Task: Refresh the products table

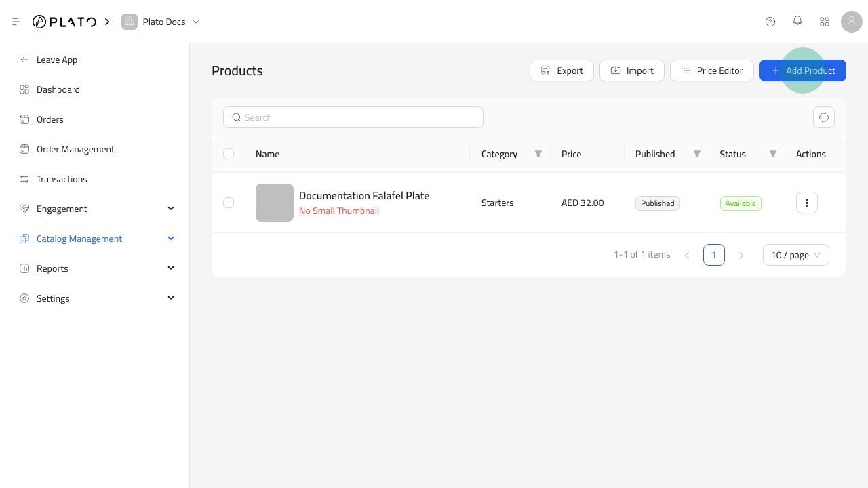Action: 824,117
